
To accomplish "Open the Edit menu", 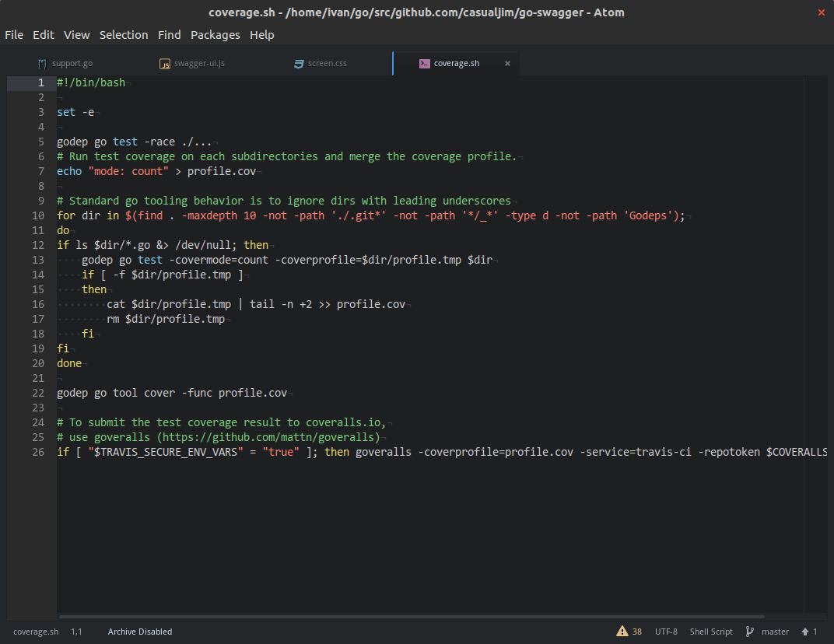I will (x=43, y=35).
